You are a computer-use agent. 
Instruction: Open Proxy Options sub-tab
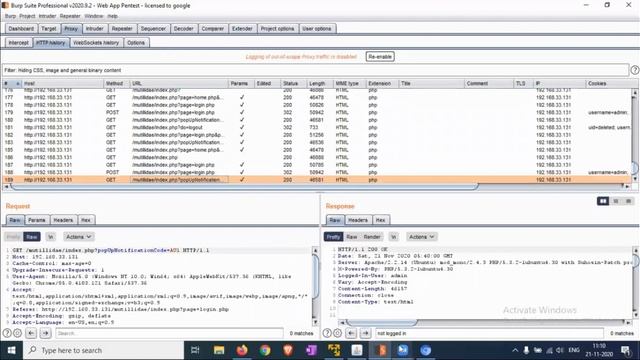136,42
